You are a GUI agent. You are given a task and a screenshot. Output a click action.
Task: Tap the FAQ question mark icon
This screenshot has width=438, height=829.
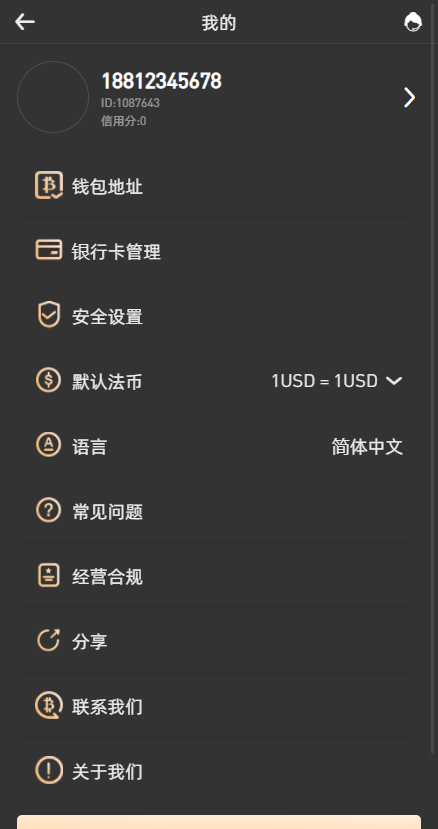coord(49,510)
